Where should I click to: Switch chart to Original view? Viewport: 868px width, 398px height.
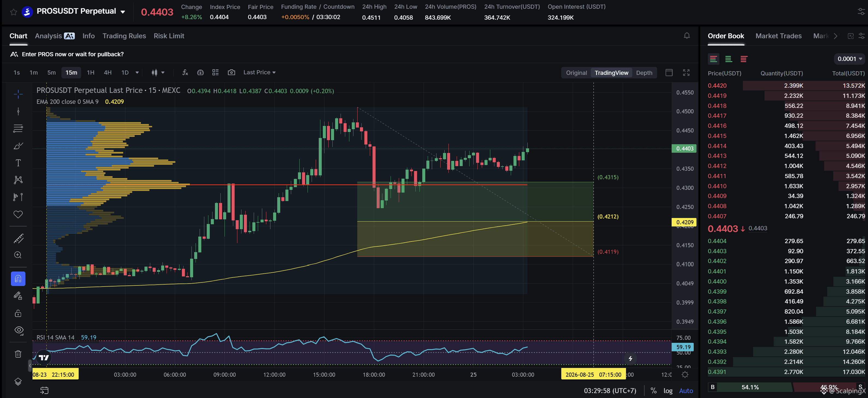pos(576,73)
